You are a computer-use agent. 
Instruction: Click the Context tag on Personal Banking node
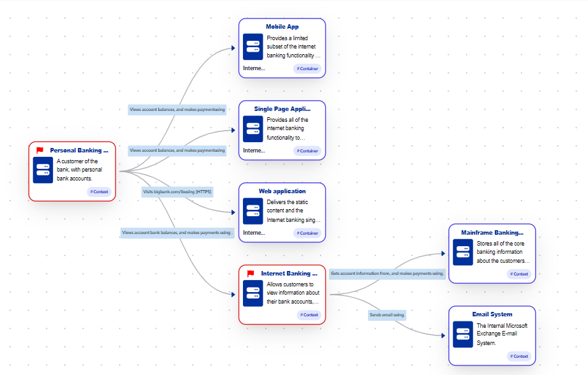pyautogui.click(x=99, y=192)
